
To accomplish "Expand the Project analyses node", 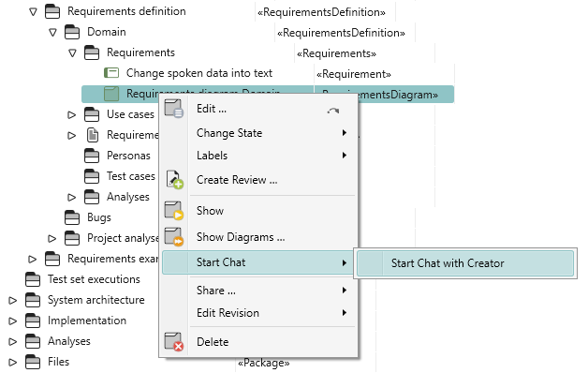I will pyautogui.click(x=51, y=239).
